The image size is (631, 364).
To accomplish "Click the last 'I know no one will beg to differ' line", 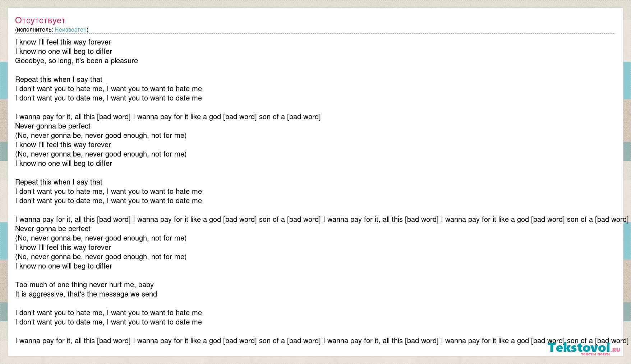I will 64,266.
